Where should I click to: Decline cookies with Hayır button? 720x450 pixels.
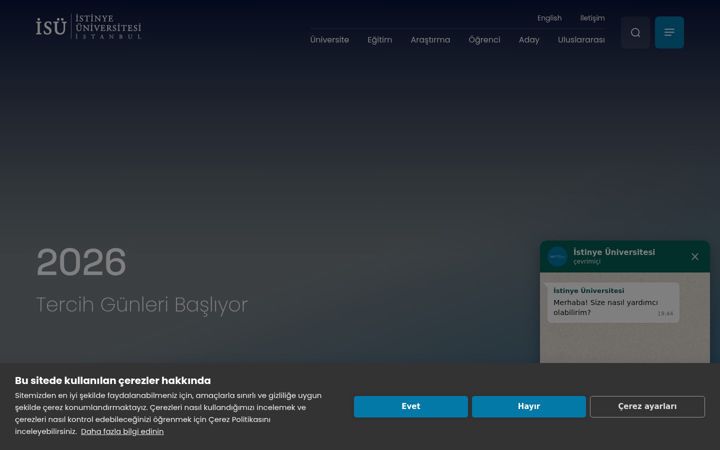(x=529, y=406)
